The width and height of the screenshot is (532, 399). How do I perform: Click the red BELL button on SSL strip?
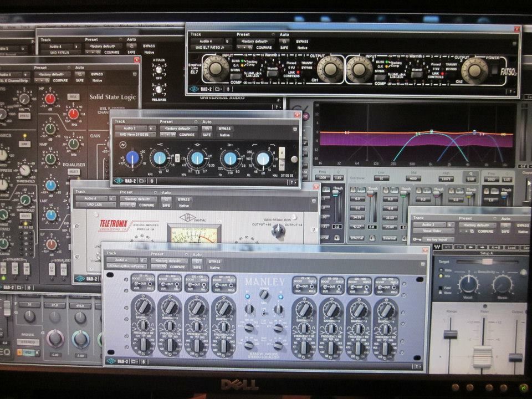pos(73,96)
